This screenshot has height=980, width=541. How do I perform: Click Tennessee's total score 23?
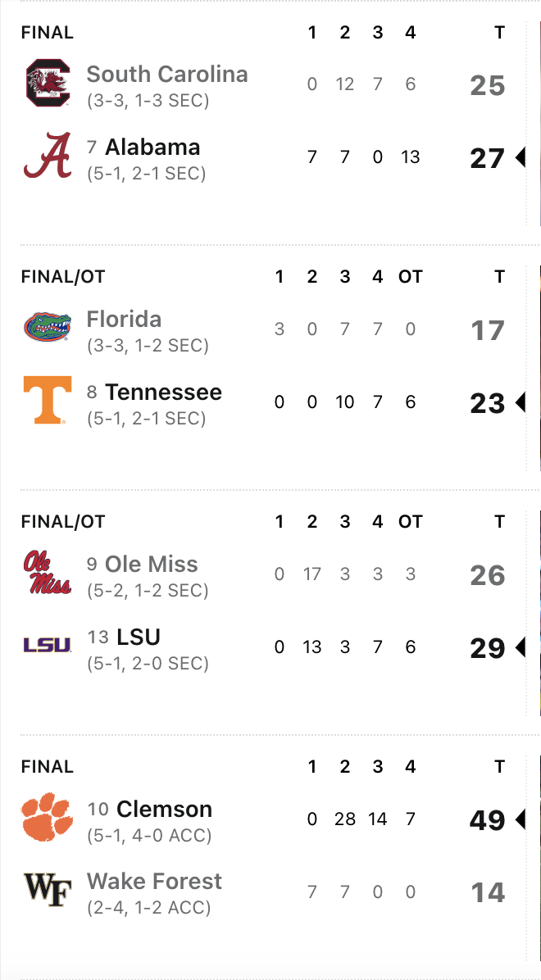(x=487, y=403)
